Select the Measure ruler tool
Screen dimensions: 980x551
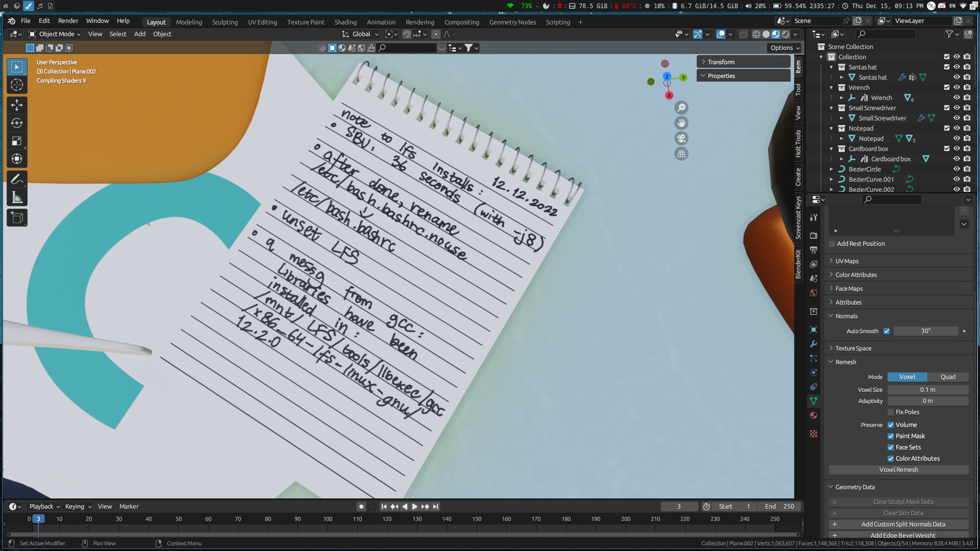click(x=17, y=198)
